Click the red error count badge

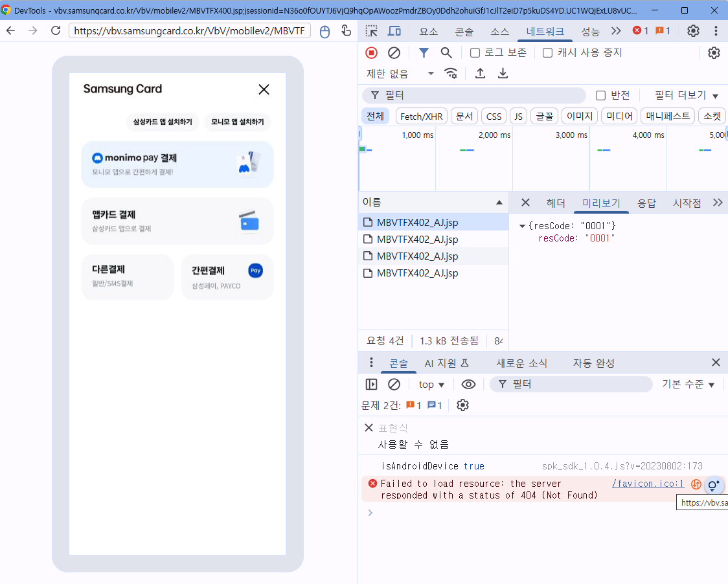641,30
